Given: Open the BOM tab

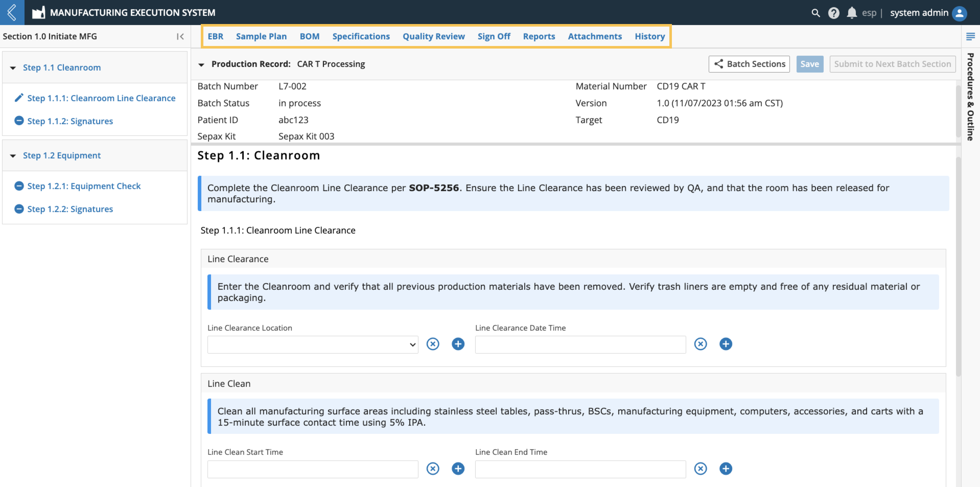Looking at the screenshot, I should [x=310, y=36].
